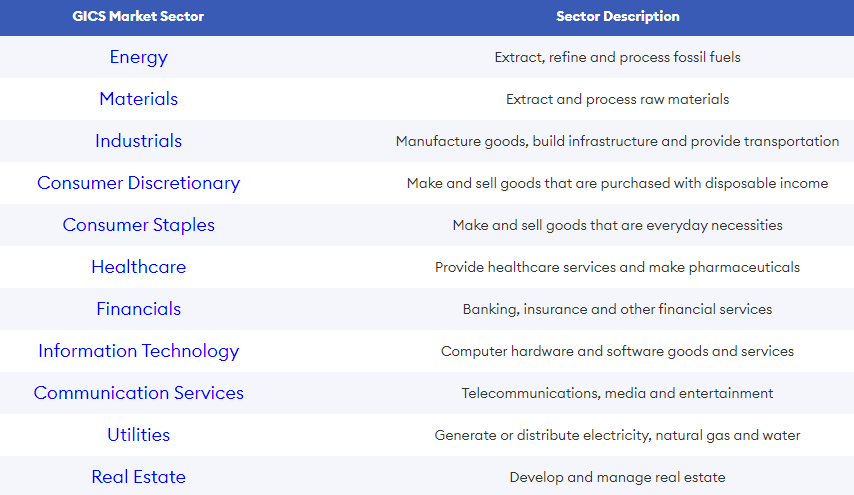This screenshot has height=495, width=854.
Task: Click the Telecommunications, media description cell
Action: pyautogui.click(x=618, y=393)
